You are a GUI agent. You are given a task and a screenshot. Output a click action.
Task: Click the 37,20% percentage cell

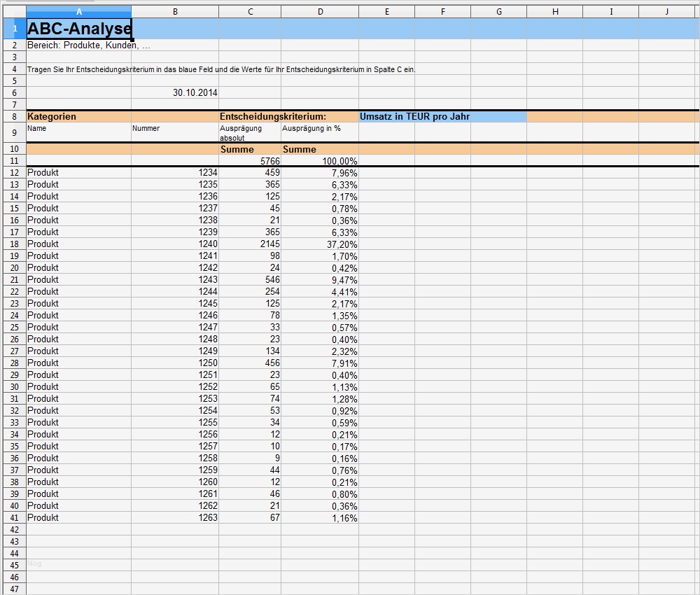point(320,244)
